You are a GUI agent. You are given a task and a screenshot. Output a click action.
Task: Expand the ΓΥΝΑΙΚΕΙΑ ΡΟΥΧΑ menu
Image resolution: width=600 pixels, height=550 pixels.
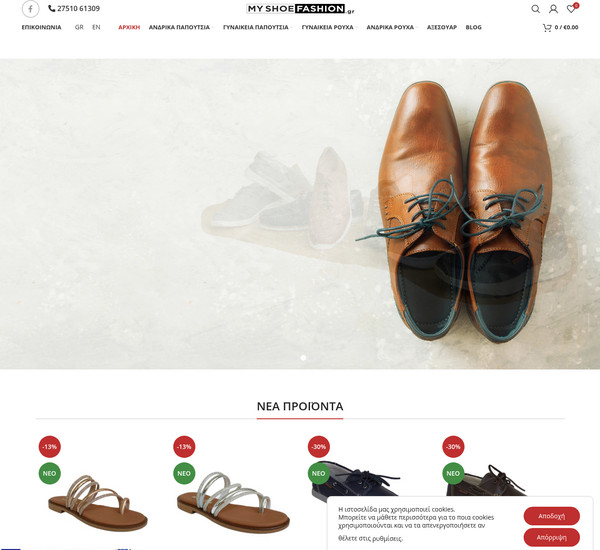pos(328,28)
